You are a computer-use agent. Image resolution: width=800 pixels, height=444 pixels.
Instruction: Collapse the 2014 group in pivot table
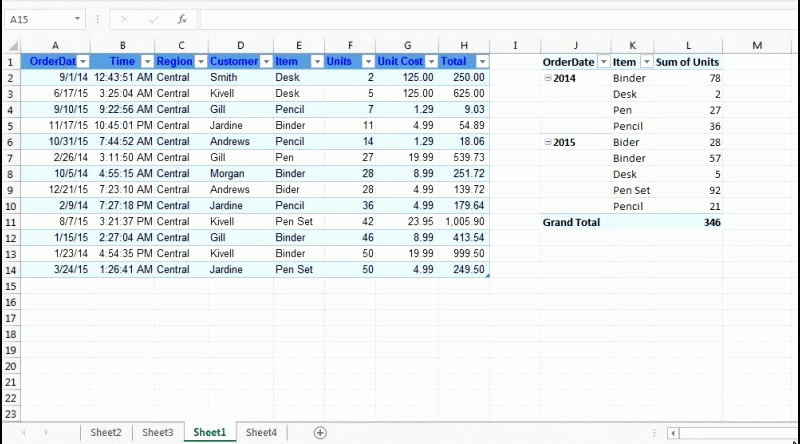point(547,78)
